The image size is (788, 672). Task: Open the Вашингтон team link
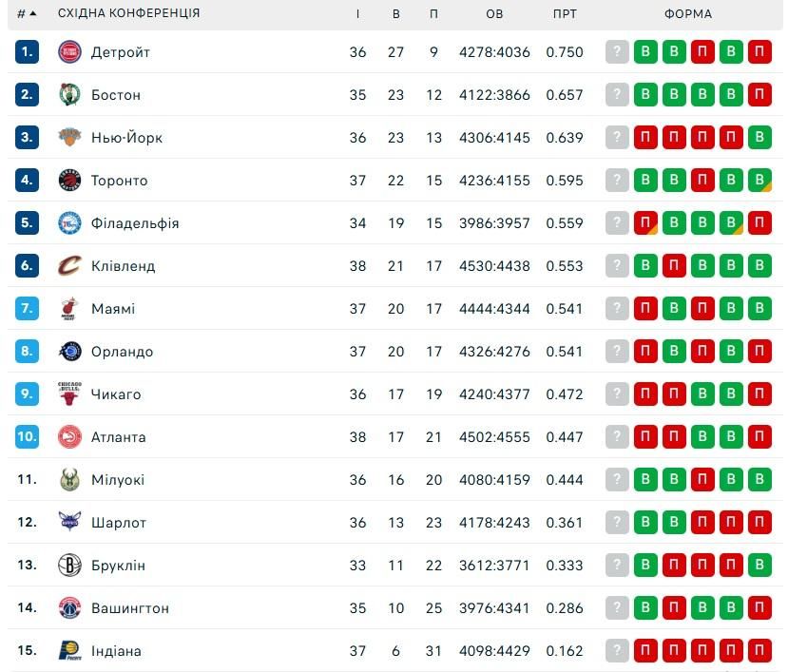(130, 608)
